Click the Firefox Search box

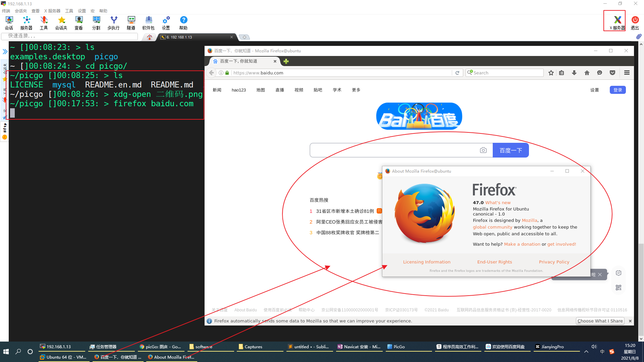505,73
